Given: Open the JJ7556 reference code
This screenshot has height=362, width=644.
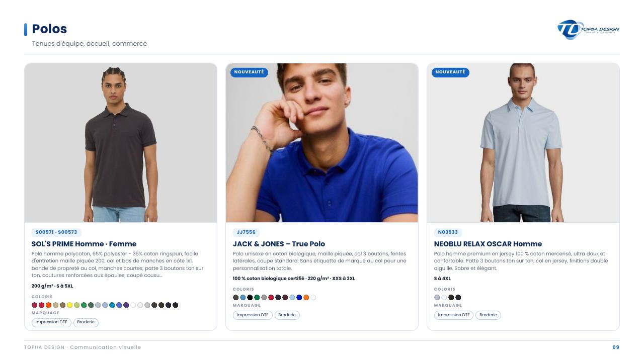Looking at the screenshot, I should (x=246, y=232).
